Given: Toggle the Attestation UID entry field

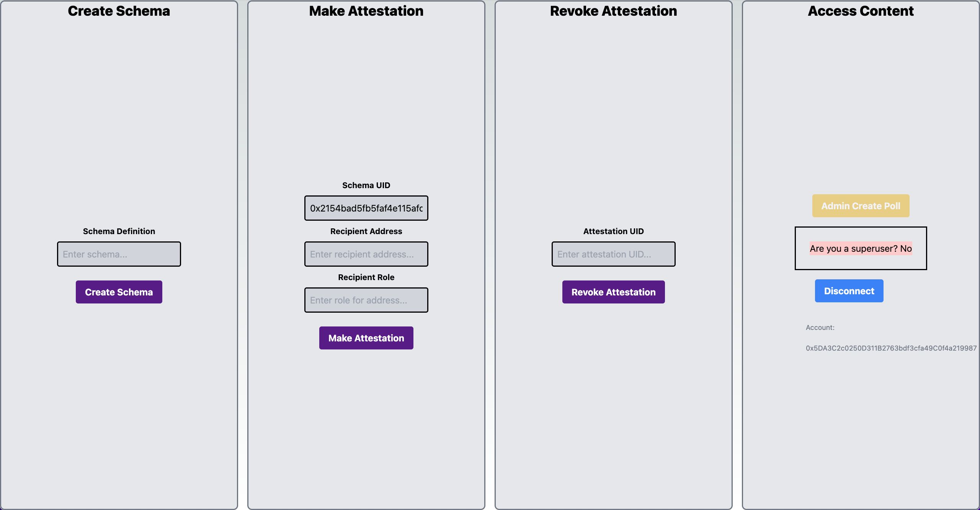Looking at the screenshot, I should tap(613, 254).
